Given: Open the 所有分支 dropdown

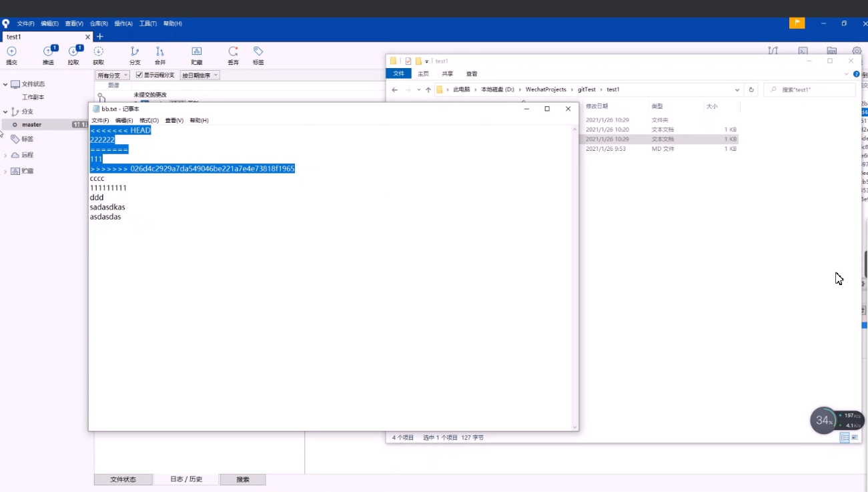Looking at the screenshot, I should click(113, 75).
